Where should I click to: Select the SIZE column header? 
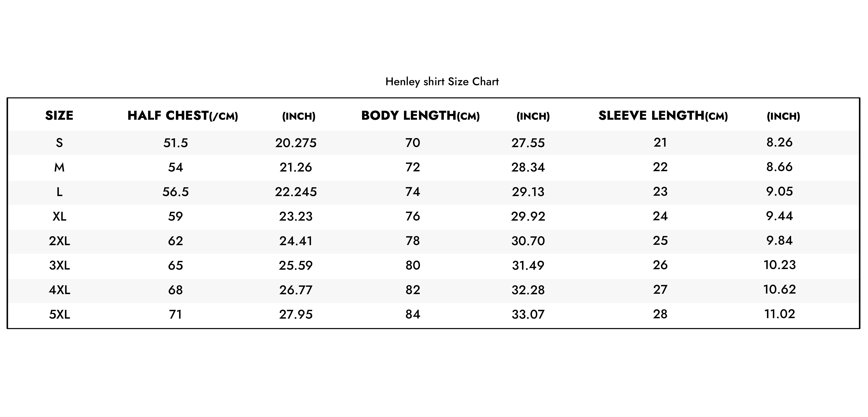[59, 116]
